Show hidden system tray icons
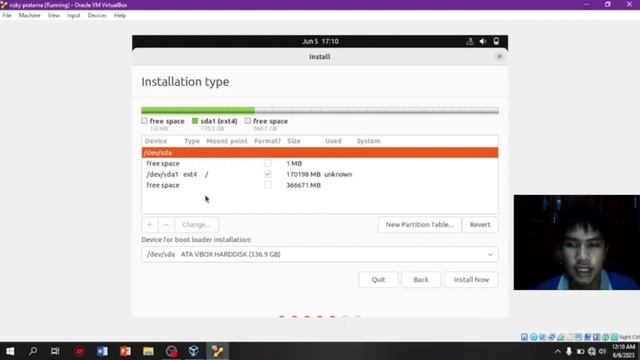 coord(558,351)
